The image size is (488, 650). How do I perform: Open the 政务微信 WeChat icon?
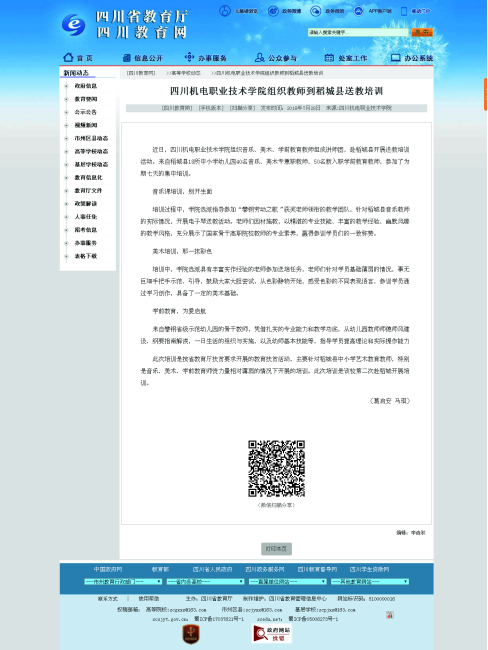pos(316,11)
